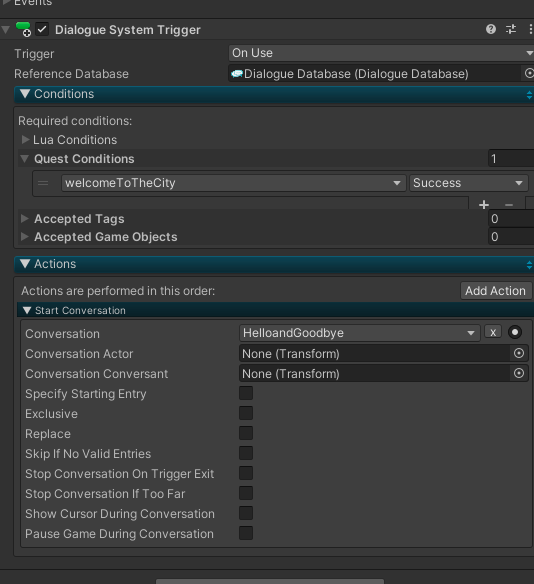The width and height of the screenshot is (534, 584).
Task: Enable Stop Conversation On Trigger Exit
Action: tap(246, 473)
